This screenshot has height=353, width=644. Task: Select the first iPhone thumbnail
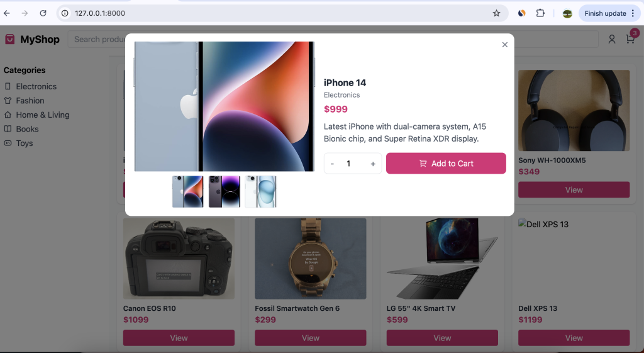coord(187,191)
